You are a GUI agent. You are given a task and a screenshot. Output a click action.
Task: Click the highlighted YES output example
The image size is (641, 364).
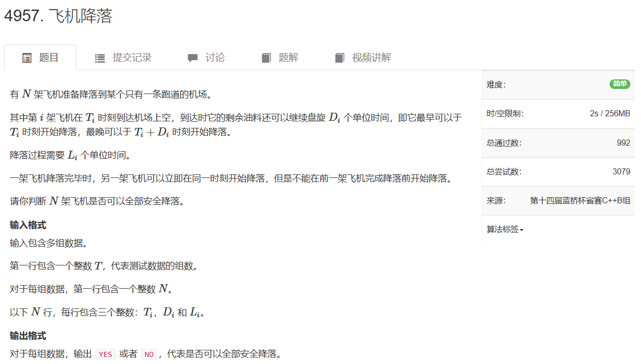point(105,354)
